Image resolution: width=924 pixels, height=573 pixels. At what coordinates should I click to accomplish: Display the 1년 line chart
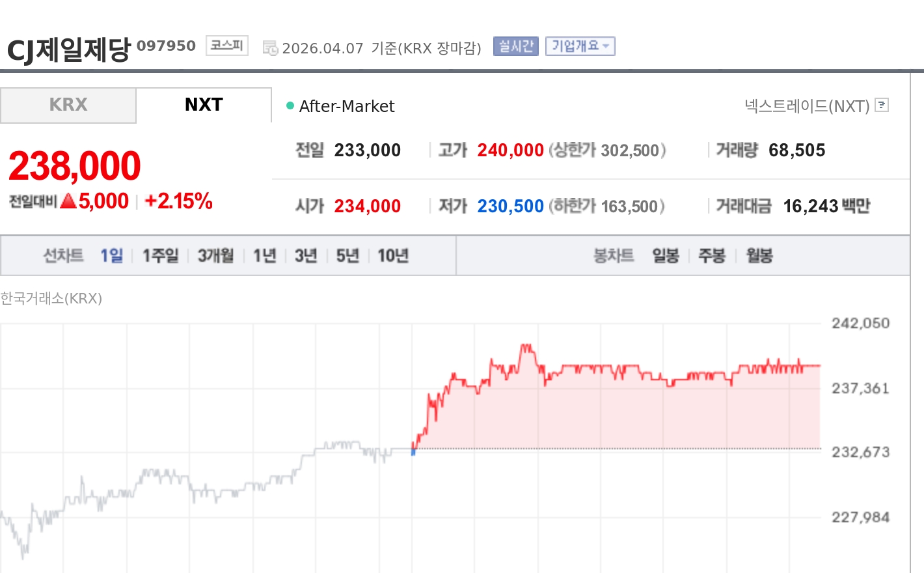264,255
